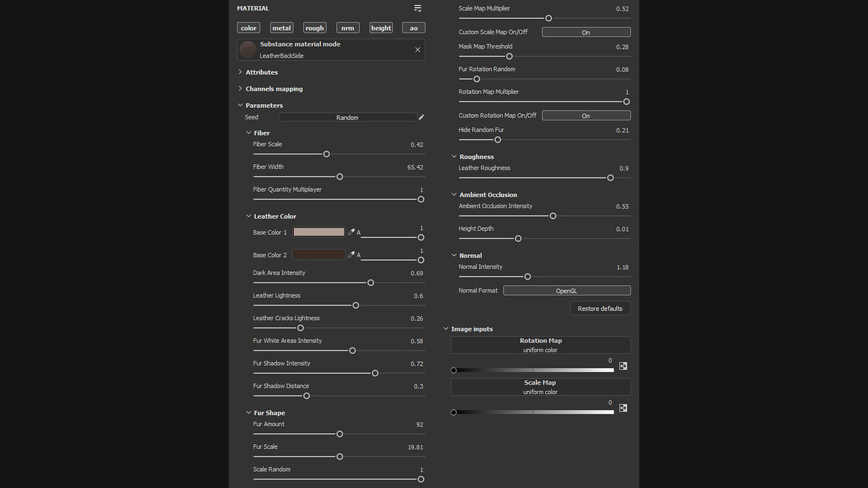Toggle the Custom Scale Map On/Off button
Screen dimensions: 868x488
coord(586,32)
